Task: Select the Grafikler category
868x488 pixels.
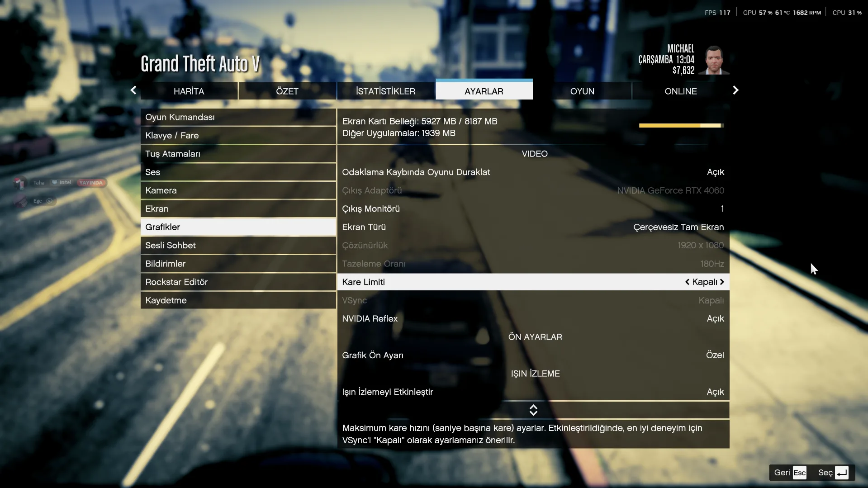Action: point(238,227)
